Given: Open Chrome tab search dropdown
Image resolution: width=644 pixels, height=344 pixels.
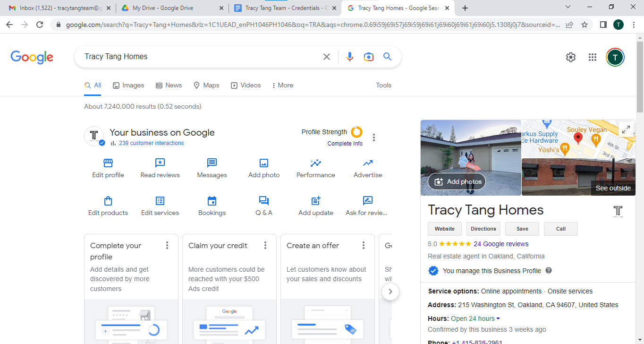Looking at the screenshot, I should point(568,7).
